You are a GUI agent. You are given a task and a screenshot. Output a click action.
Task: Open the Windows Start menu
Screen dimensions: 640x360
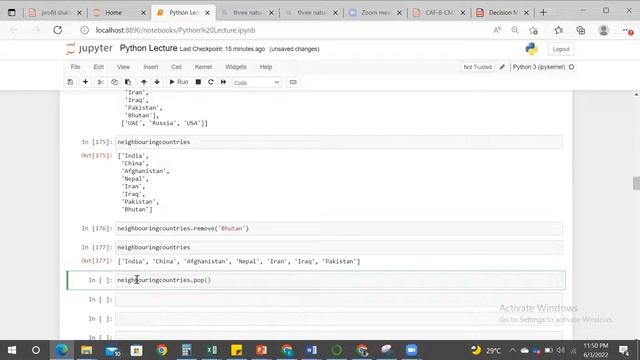(12, 350)
